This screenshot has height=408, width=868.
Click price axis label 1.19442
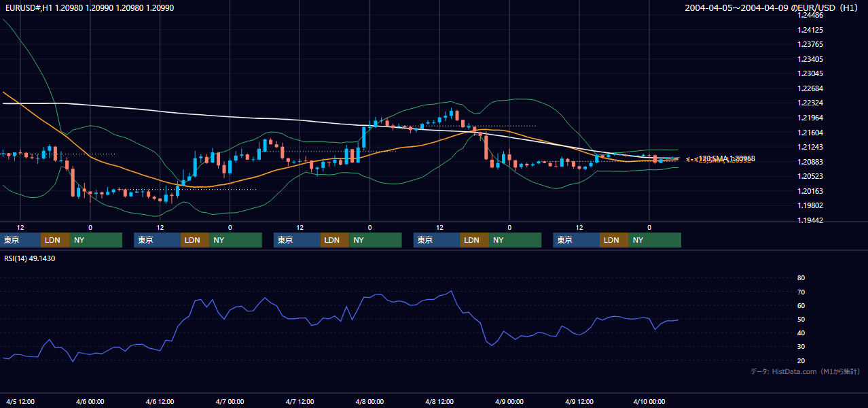(x=811, y=220)
